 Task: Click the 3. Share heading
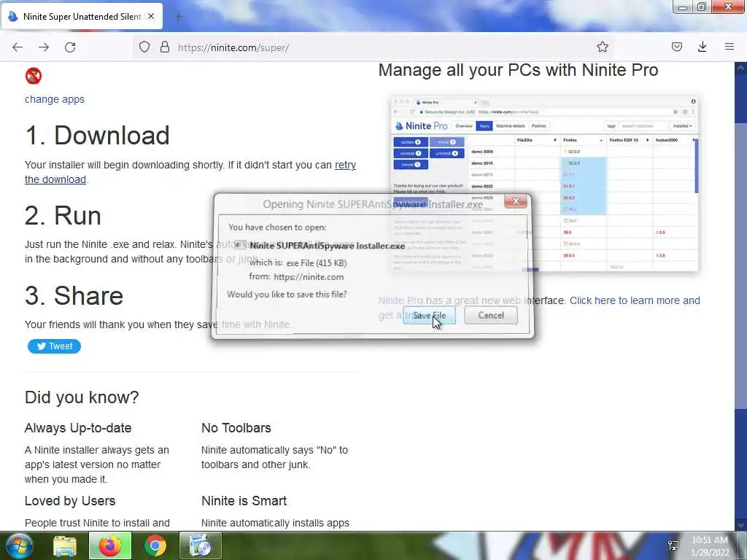tap(74, 296)
